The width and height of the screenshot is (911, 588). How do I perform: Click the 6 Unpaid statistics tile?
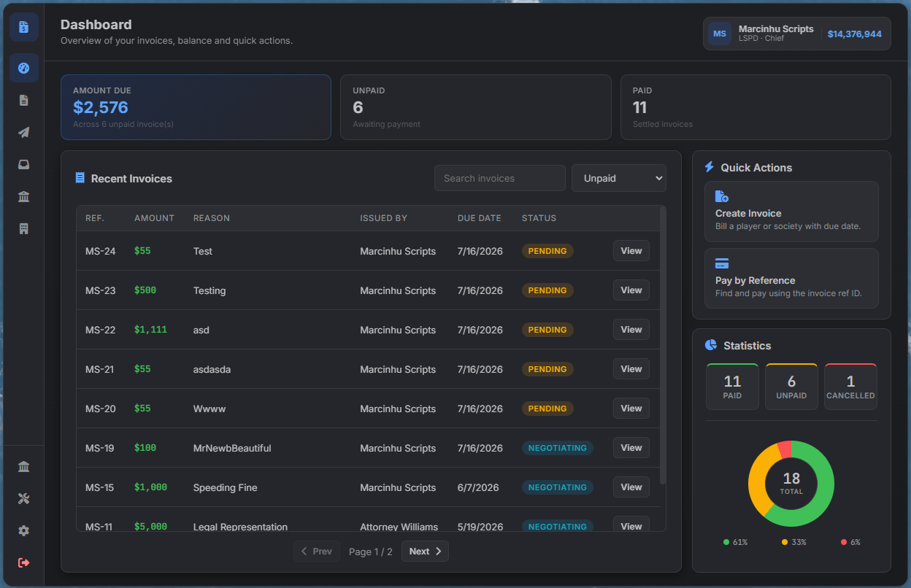click(x=791, y=387)
